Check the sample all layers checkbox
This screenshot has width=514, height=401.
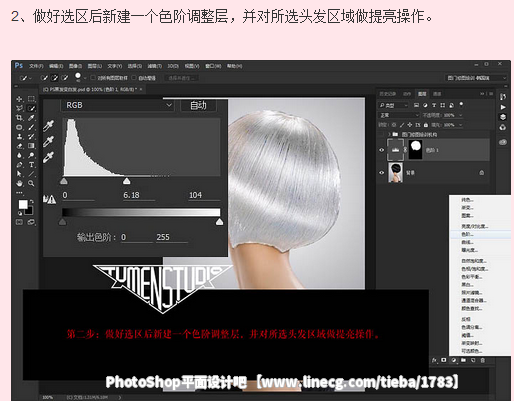point(93,78)
